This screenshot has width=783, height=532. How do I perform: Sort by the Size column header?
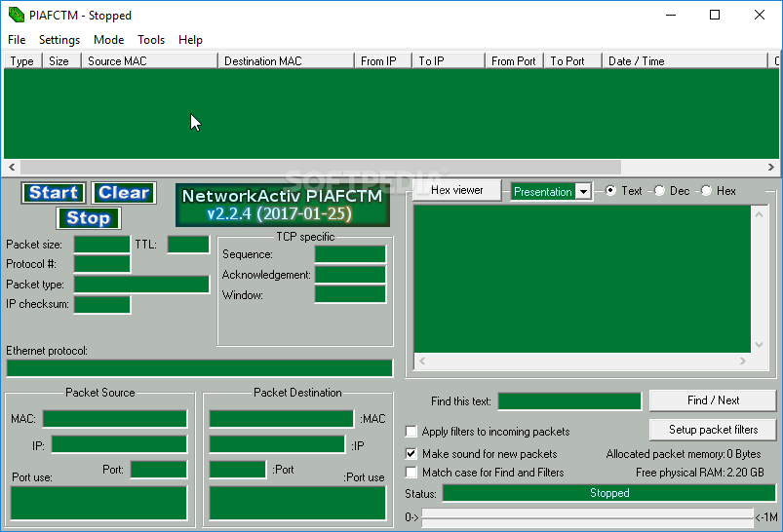tap(62, 60)
